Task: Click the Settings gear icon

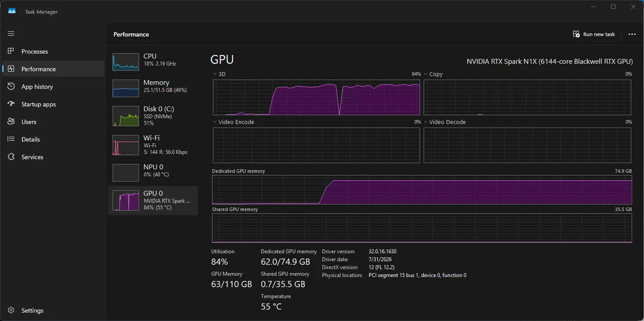Action: 11,310
